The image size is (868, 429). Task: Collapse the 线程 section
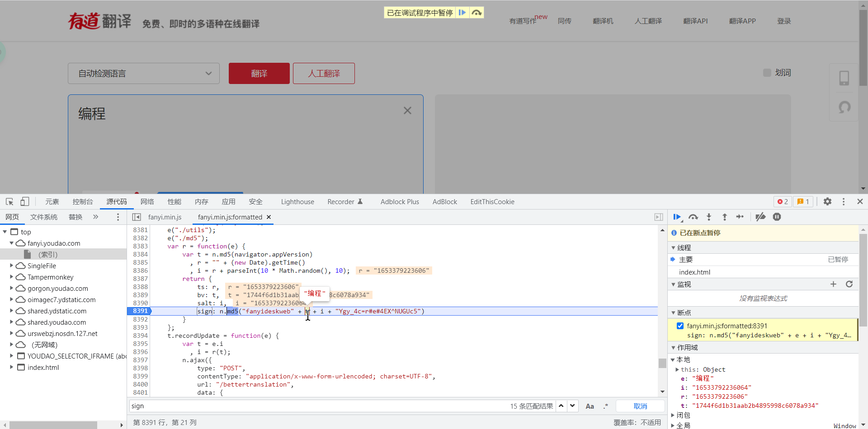[673, 248]
